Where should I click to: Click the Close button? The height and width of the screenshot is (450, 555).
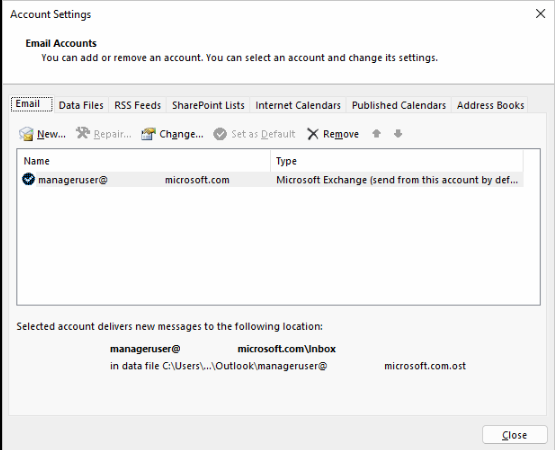pyautogui.click(x=515, y=435)
